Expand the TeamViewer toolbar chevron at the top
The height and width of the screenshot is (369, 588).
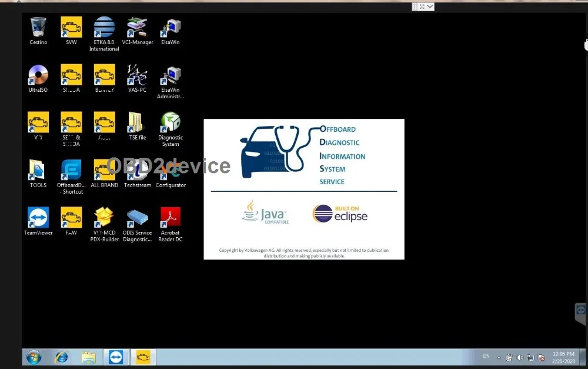[430, 6]
